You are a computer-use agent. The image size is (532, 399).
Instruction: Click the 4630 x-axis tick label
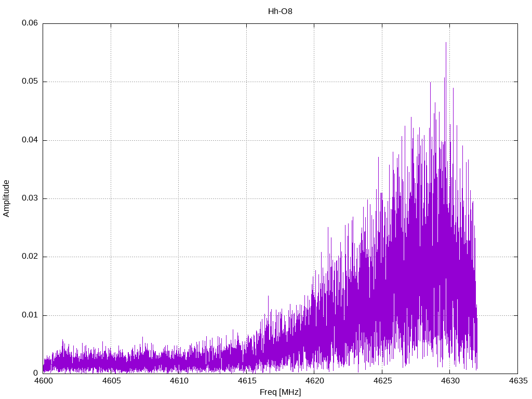coord(450,381)
